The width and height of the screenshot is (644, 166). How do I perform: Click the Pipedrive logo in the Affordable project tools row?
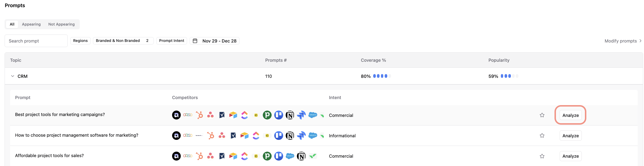click(267, 156)
